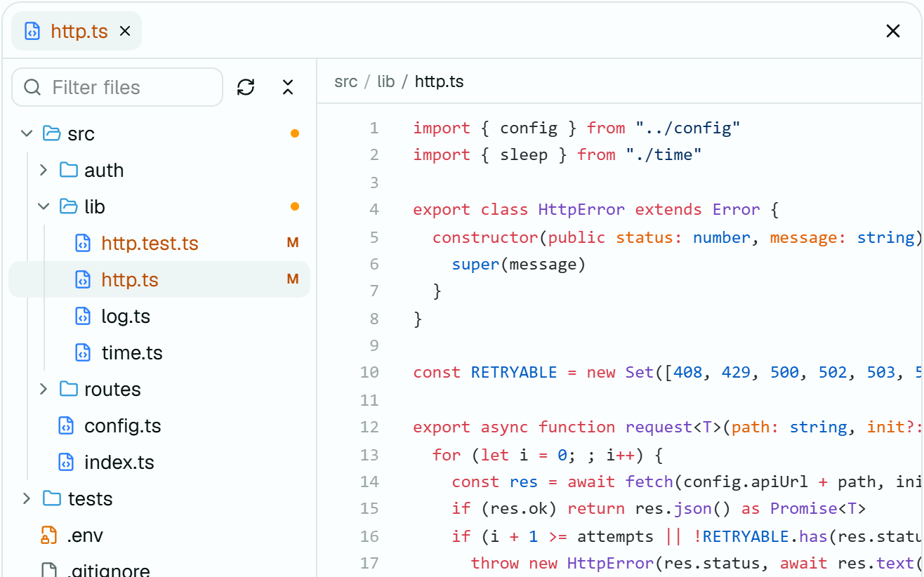Click the search magnifier icon in filter box

(32, 87)
